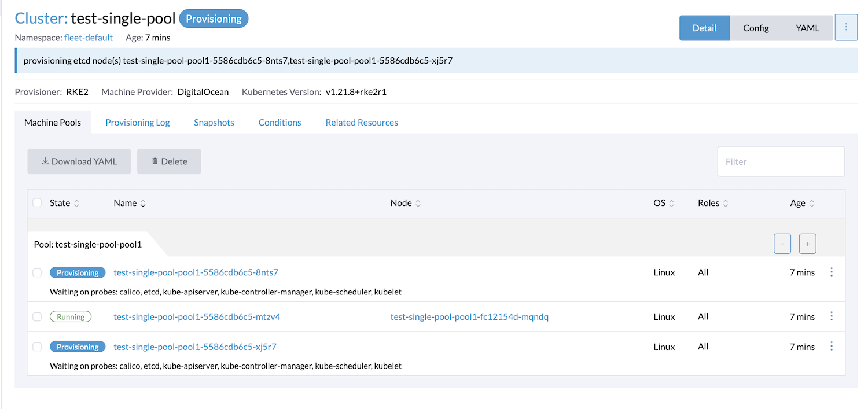The image size is (868, 409).
Task: Scale down pool1 with the minus button
Action: pyautogui.click(x=782, y=244)
